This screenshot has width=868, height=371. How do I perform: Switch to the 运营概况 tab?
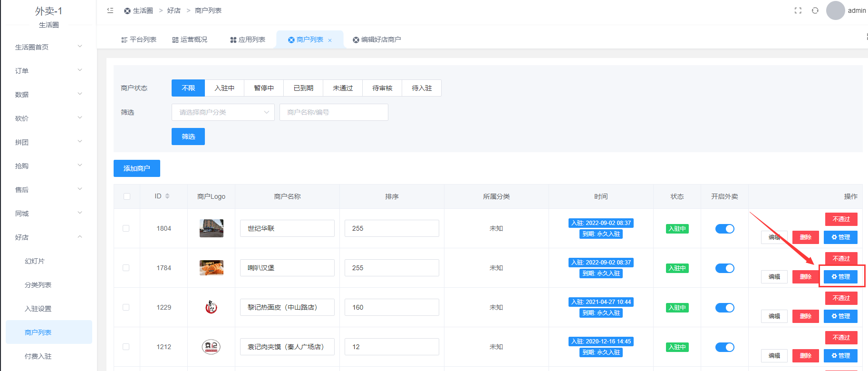190,39
